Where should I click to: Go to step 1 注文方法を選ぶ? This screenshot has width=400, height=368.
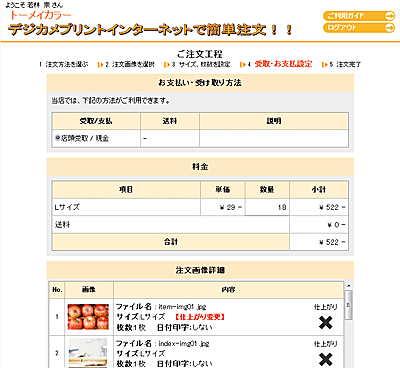point(64,64)
